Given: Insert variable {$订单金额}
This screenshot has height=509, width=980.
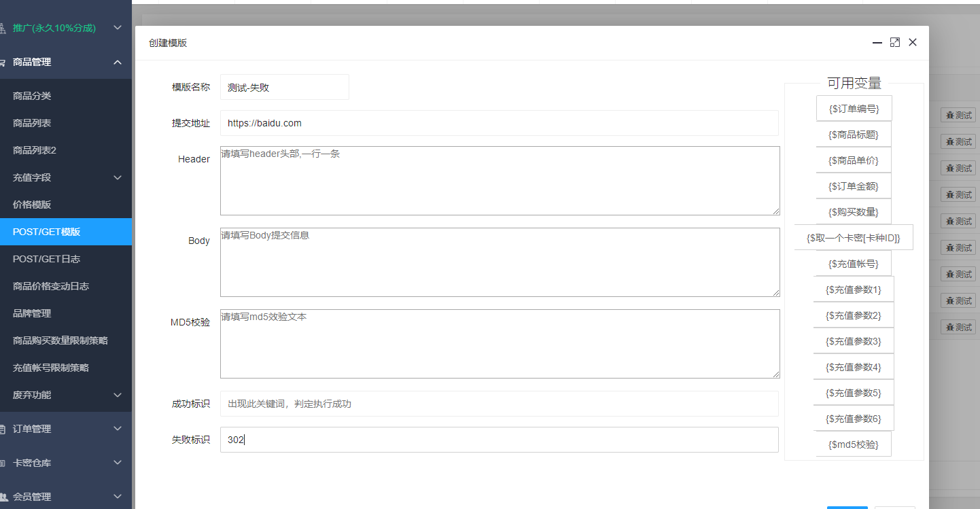Looking at the screenshot, I should (854, 186).
